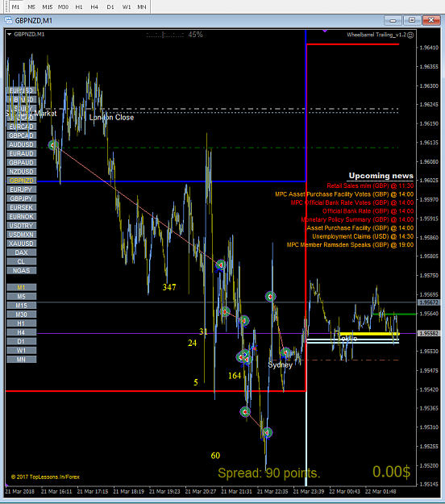Click the H4 button on the chart panel
The width and height of the screenshot is (445, 504).
click(x=21, y=333)
